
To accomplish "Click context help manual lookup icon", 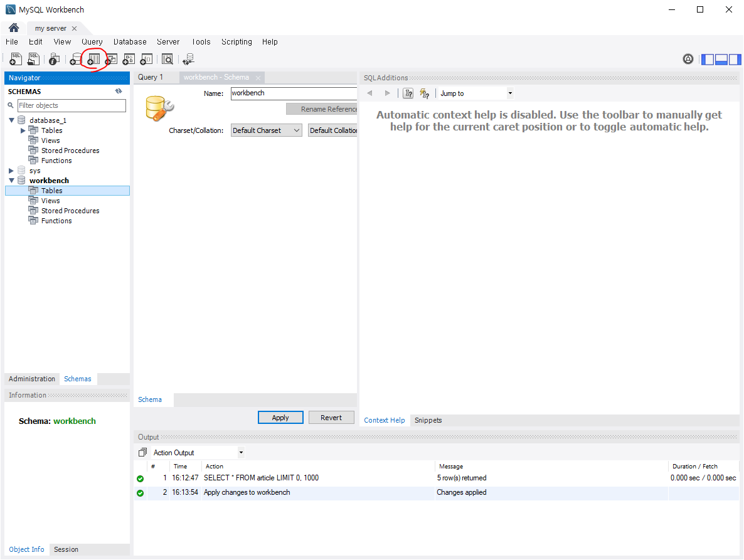I will 408,93.
